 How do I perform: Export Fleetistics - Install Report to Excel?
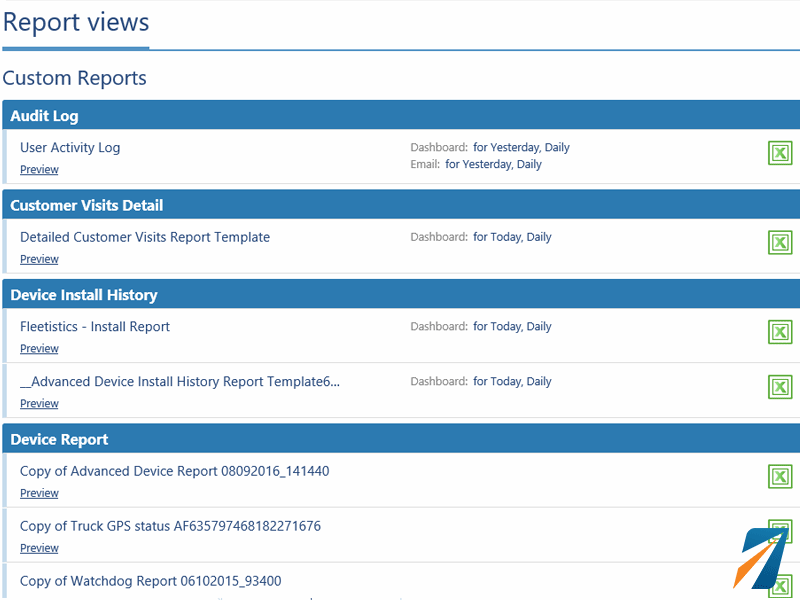780,332
